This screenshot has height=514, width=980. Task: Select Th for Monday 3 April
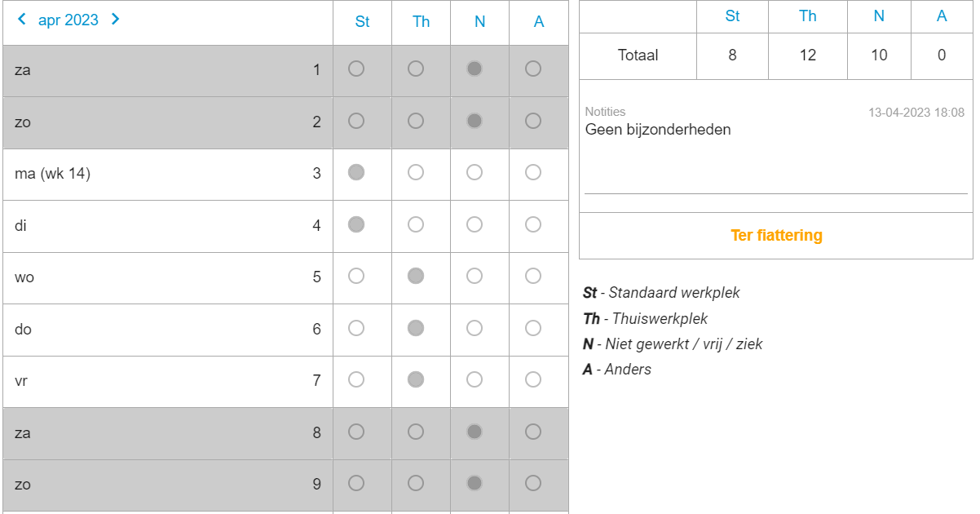(416, 172)
